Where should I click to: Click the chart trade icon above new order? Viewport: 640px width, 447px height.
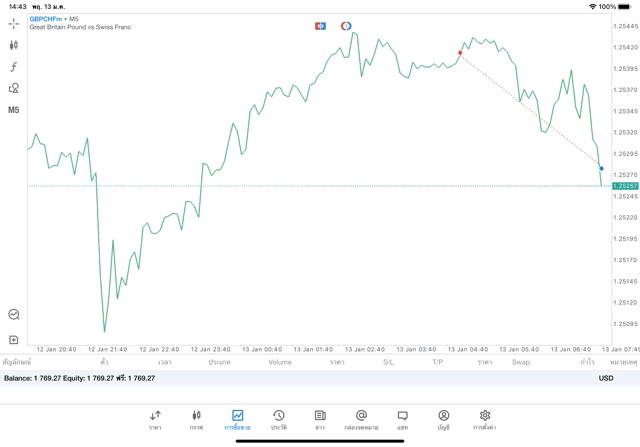tap(14, 314)
